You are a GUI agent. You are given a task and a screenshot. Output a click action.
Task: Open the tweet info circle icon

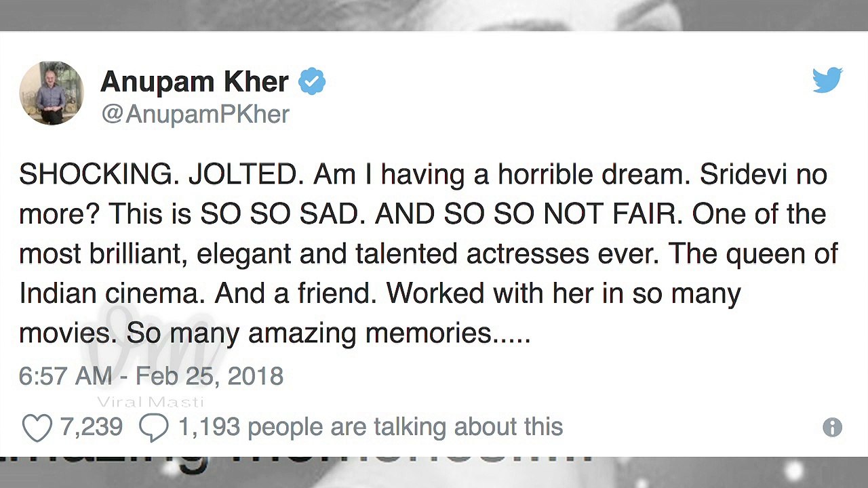[x=832, y=427]
